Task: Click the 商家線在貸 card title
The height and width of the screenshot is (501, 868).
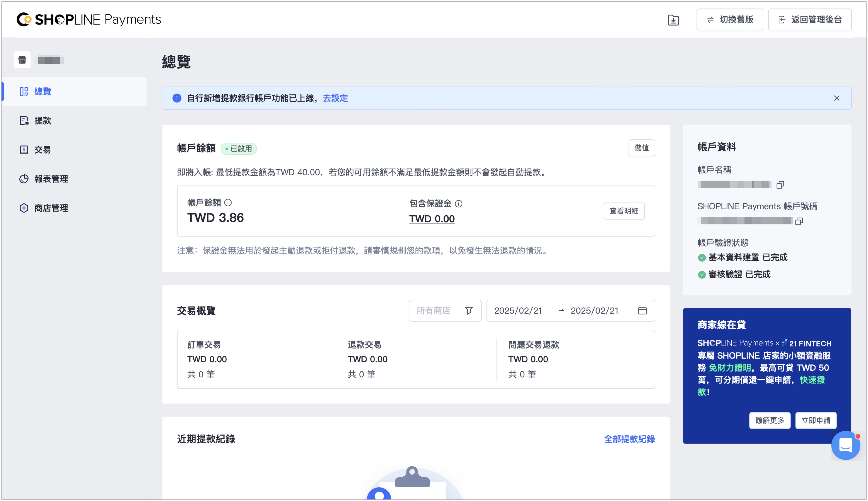Action: 722,325
